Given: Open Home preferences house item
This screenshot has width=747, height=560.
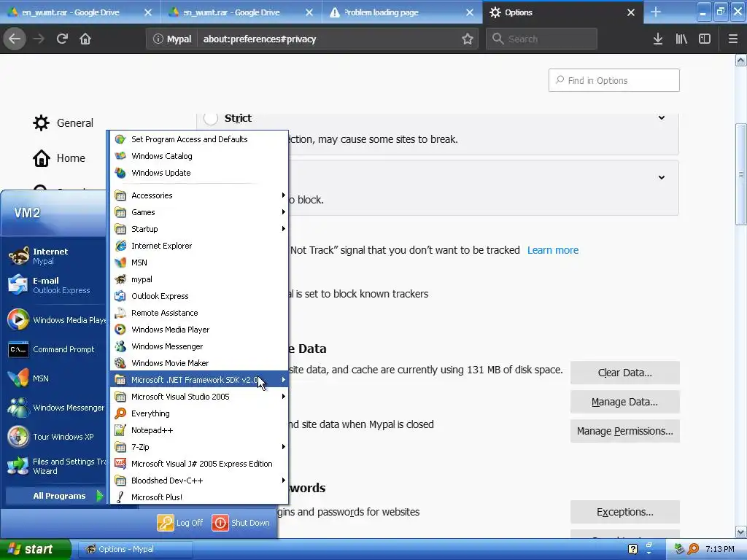Looking at the screenshot, I should click(59, 158).
